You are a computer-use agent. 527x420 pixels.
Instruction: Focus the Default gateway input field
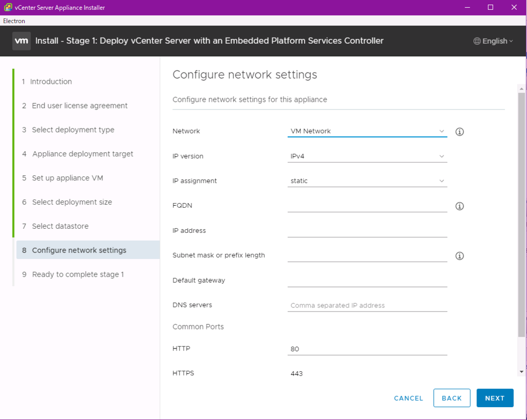pyautogui.click(x=367, y=280)
